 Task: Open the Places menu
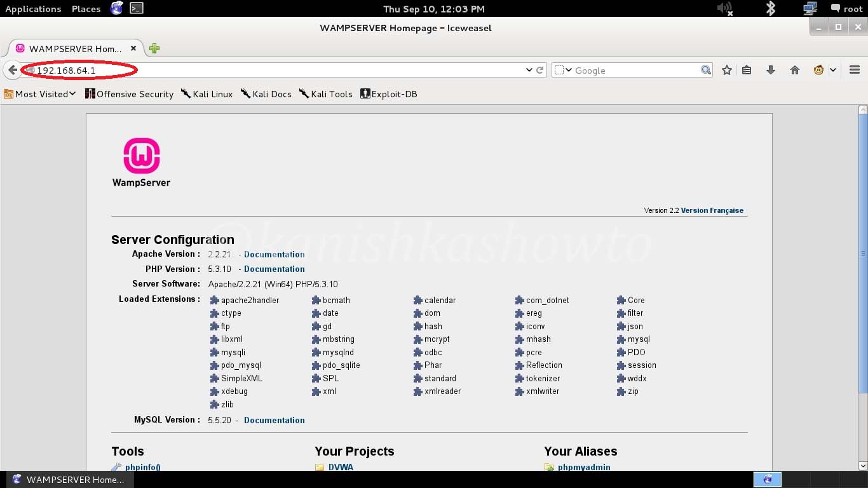pos(86,9)
